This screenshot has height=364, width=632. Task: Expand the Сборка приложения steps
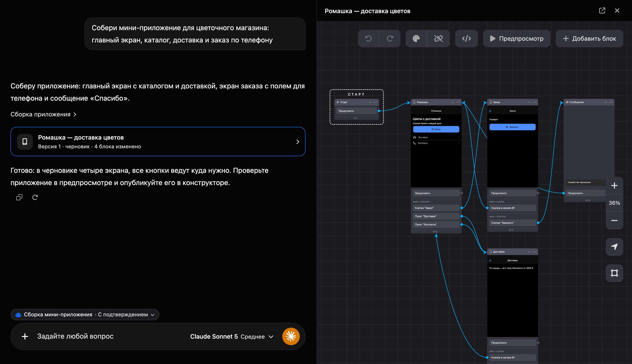pos(43,114)
